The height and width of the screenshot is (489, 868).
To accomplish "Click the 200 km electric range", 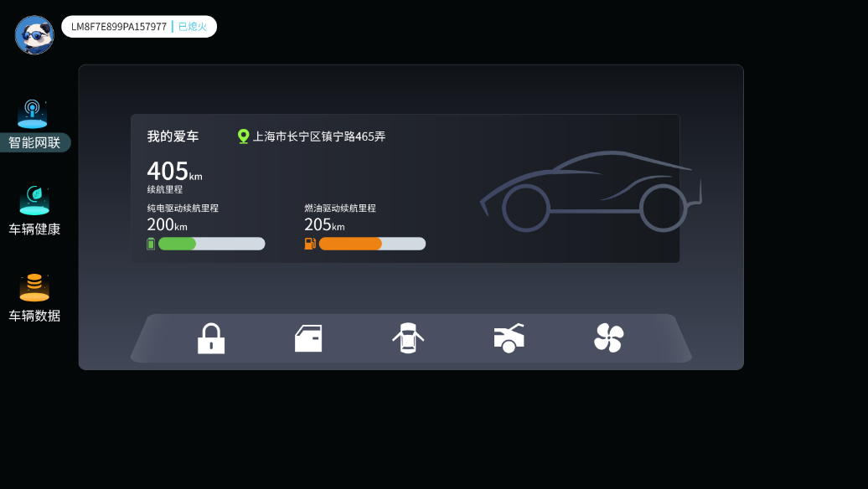I will [x=168, y=224].
